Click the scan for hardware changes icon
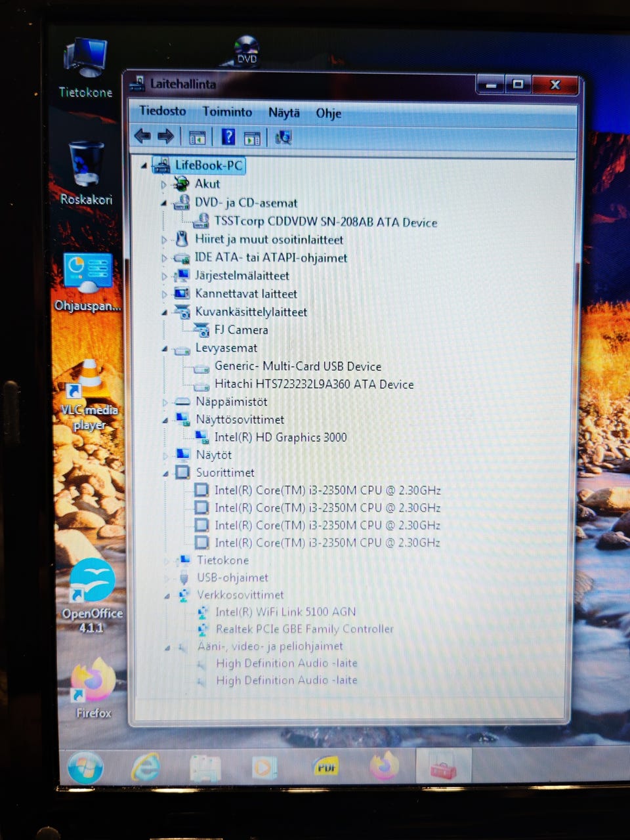The image size is (630, 840). tap(283, 137)
